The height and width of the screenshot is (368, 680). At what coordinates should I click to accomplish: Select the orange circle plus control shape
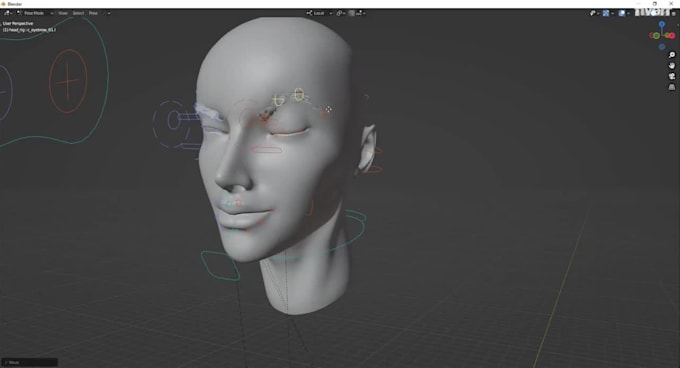[x=68, y=81]
